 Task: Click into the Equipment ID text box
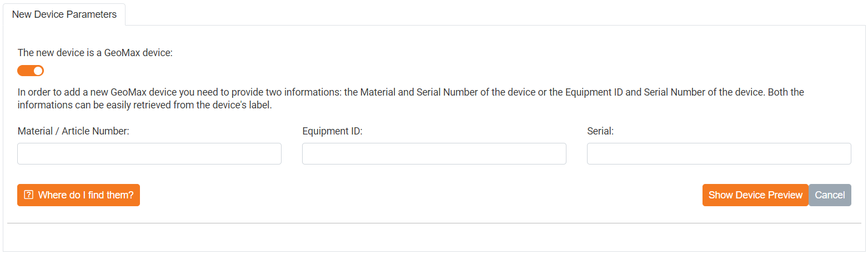pos(434,154)
